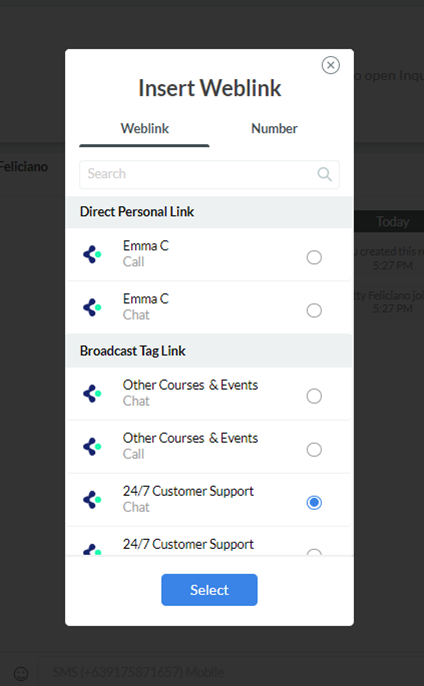
Task: Open the emoji picker smiley icon
Action: pyautogui.click(x=21, y=673)
